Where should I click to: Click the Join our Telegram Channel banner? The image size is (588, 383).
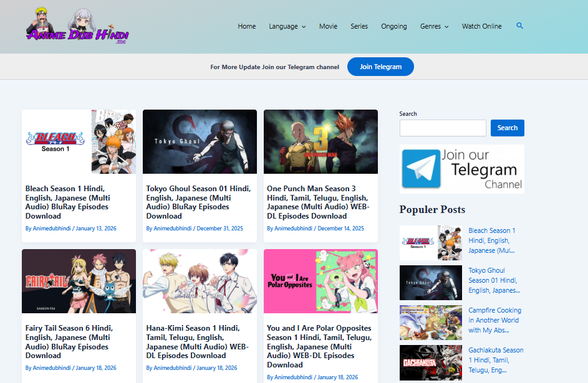click(461, 169)
